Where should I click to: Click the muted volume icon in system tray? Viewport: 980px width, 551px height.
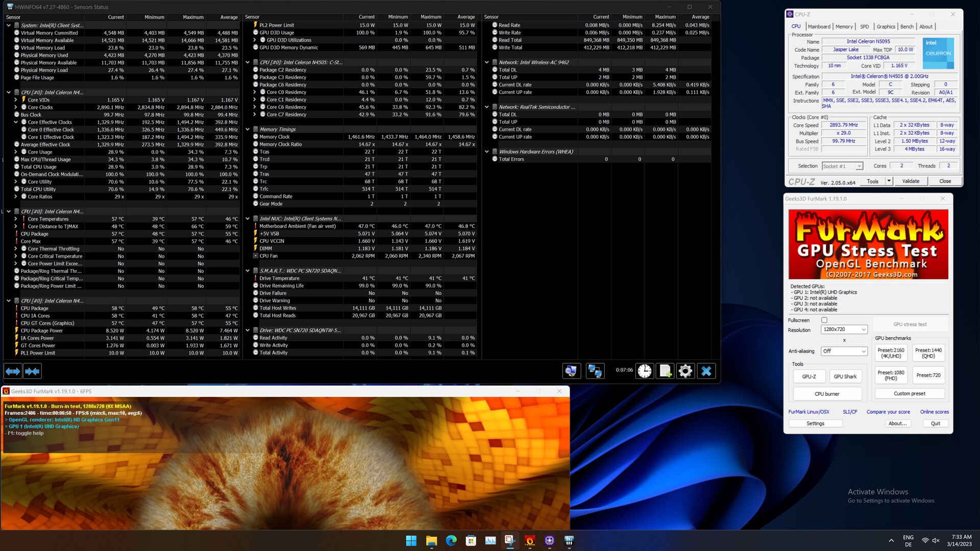pos(936,541)
